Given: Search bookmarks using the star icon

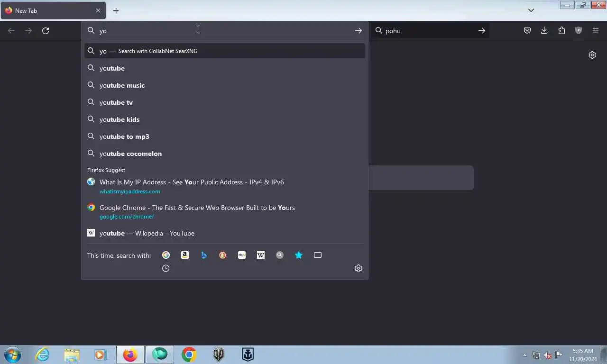Looking at the screenshot, I should [299, 255].
